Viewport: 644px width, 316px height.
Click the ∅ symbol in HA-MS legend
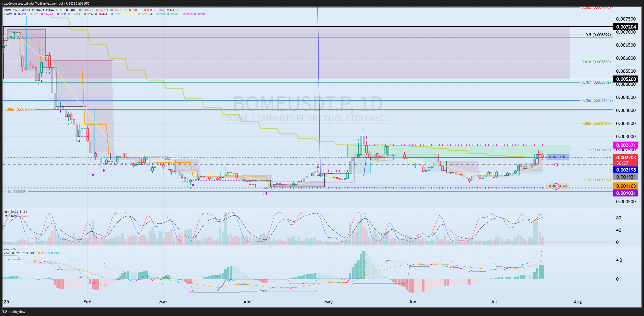tap(150, 14)
